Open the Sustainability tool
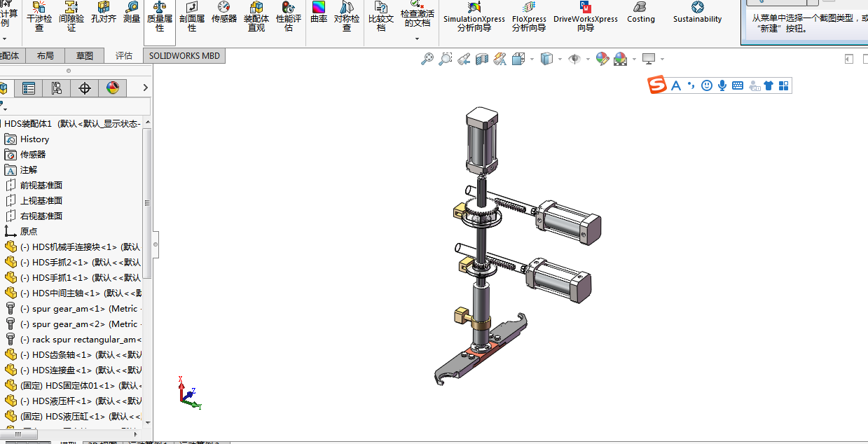The width and height of the screenshot is (868, 444). point(697,13)
